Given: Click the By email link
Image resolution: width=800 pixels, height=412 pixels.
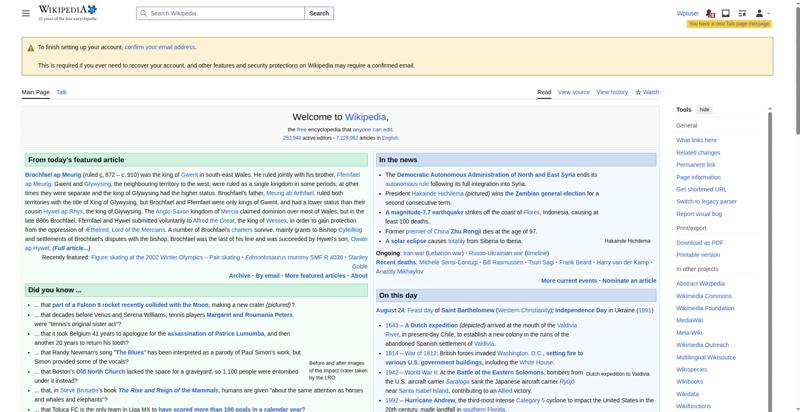Looking at the screenshot, I should click(x=267, y=276).
